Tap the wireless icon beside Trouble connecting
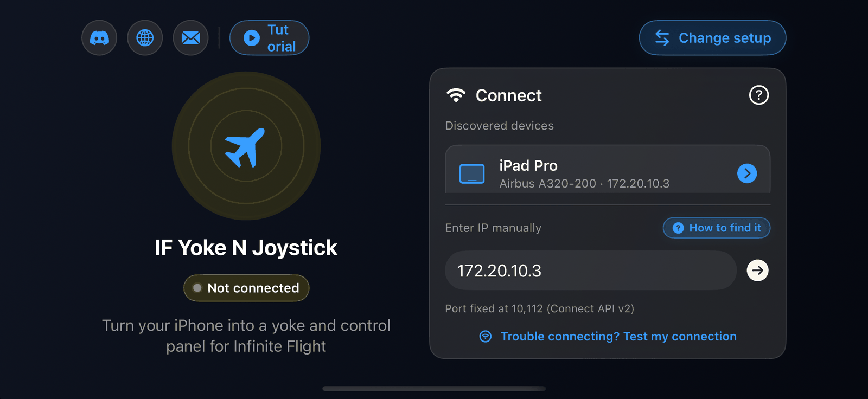Screen dimensions: 868x399 (486, 337)
